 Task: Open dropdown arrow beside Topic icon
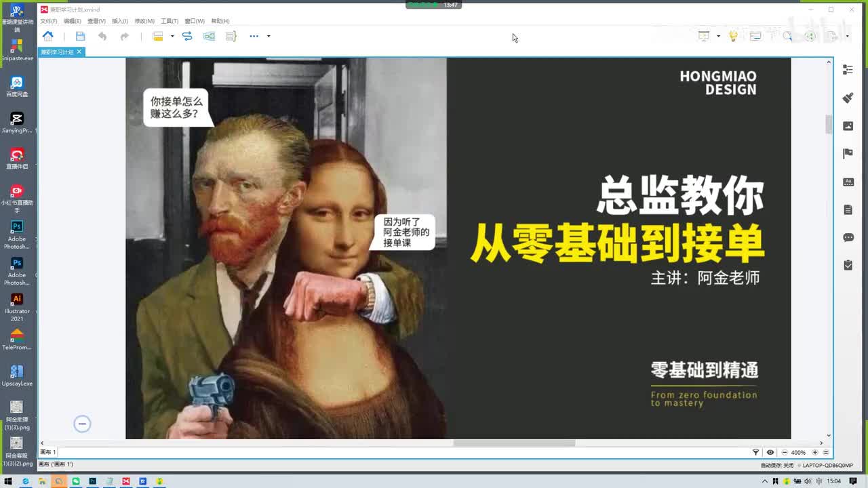pos(172,36)
